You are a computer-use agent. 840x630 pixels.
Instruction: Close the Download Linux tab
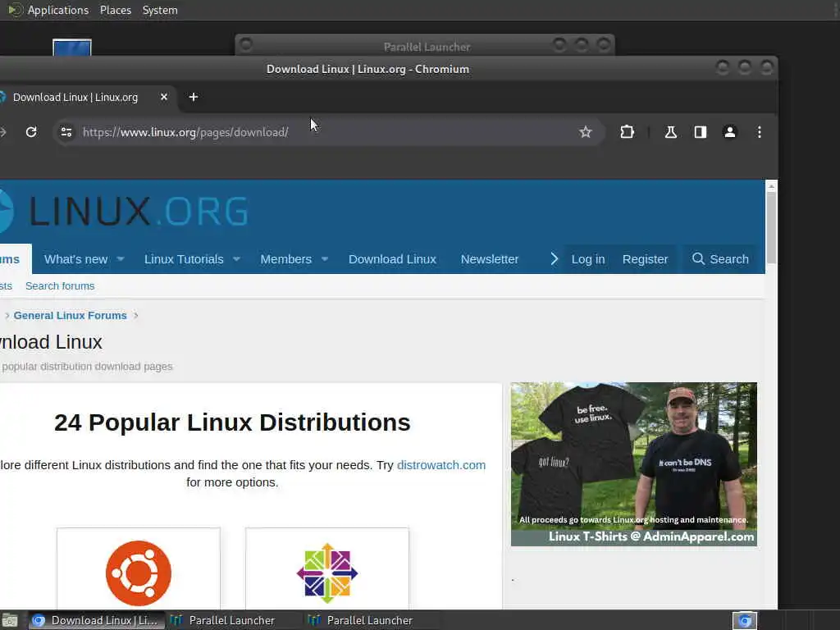tap(164, 97)
